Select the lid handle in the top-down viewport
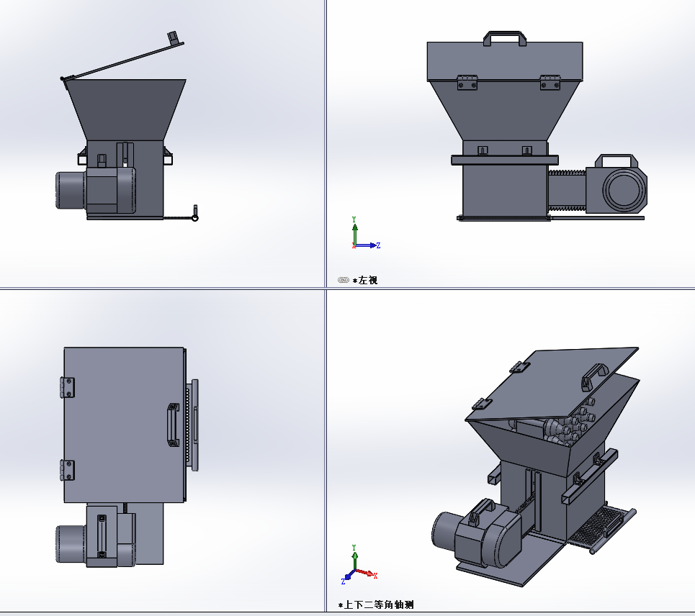Viewport: 695px width, 616px height. pos(174,425)
